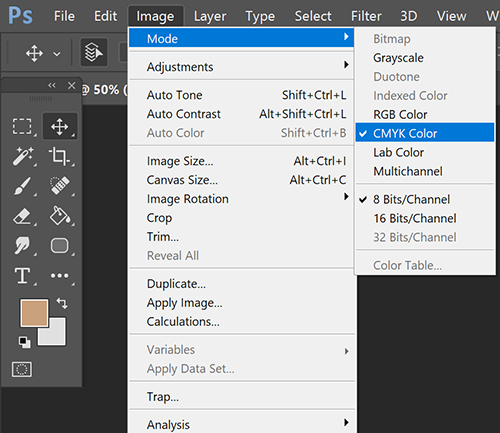Swap foreground and background colors
This screenshot has width=500, height=433.
[62, 303]
